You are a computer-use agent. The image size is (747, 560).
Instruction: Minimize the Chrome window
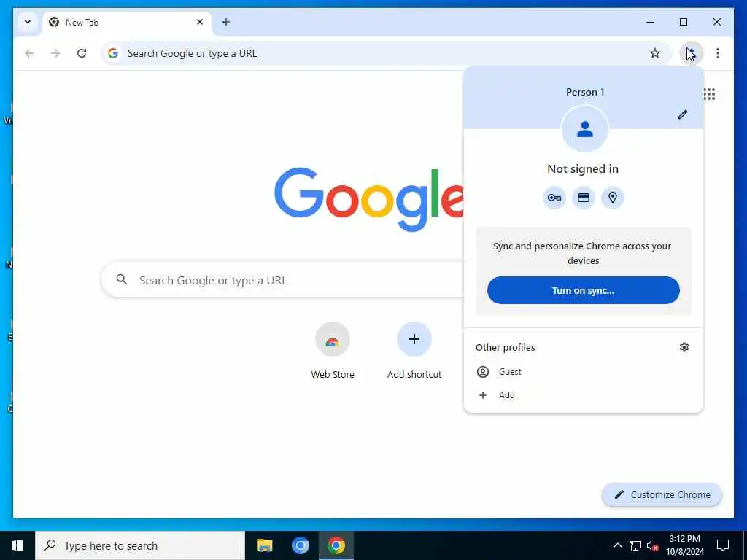pyautogui.click(x=650, y=22)
